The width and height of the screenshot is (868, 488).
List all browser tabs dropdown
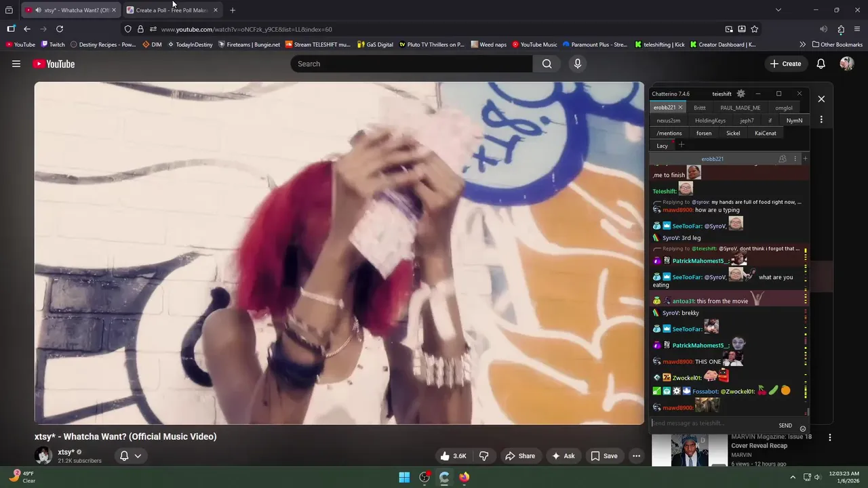pos(778,10)
